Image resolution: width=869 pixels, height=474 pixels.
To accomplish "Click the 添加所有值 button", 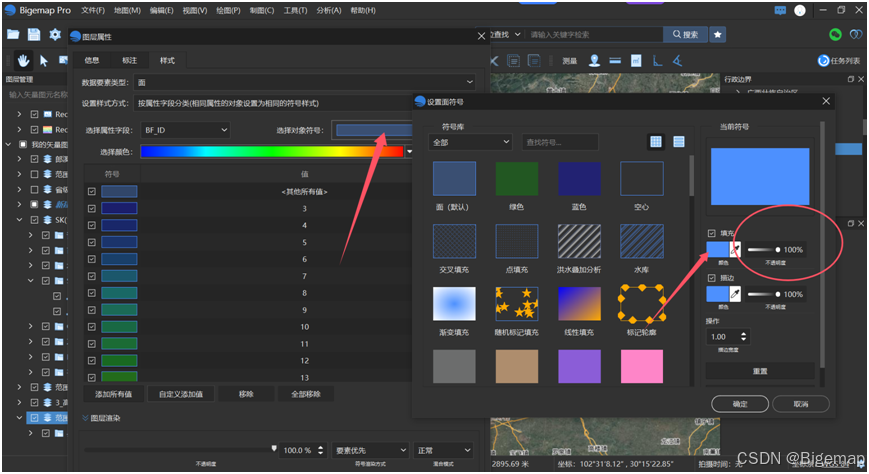I will coord(114,394).
